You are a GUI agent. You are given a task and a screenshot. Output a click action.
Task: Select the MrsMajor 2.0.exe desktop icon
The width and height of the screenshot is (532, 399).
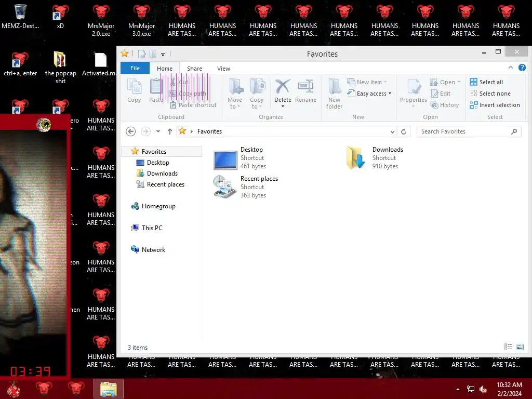click(101, 20)
